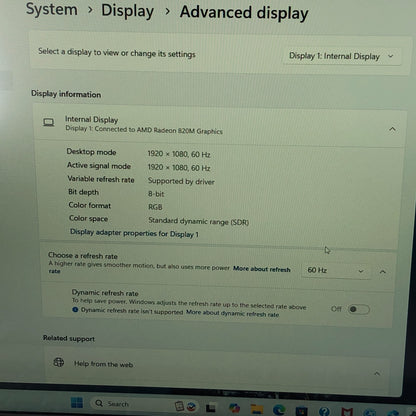Viewport: 416px width, 416px height.
Task: Click the Related support heading
Action: tap(69, 338)
